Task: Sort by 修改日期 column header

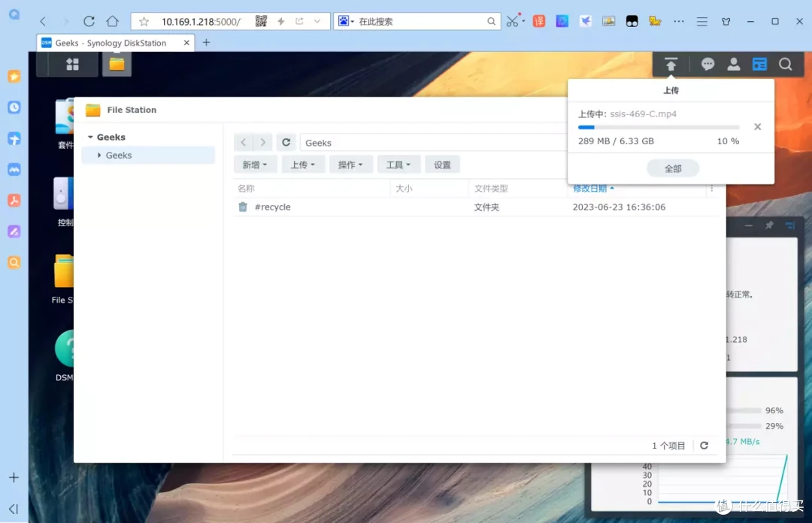Action: click(590, 189)
